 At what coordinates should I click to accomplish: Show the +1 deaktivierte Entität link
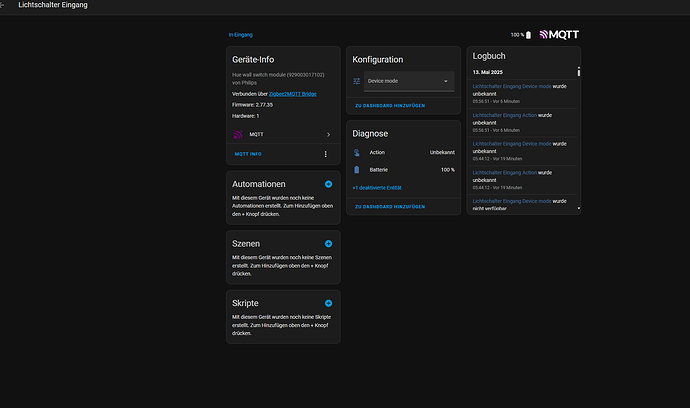377,187
